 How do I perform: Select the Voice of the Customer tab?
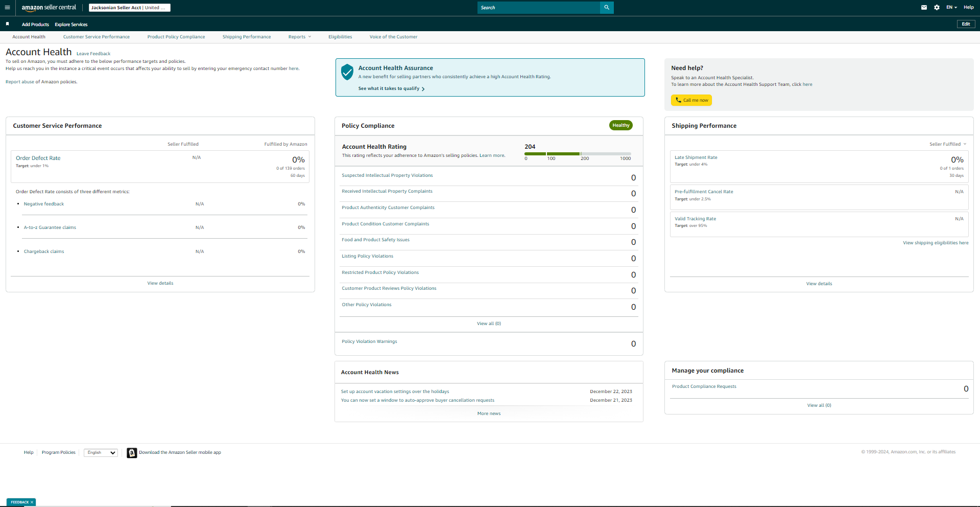click(x=393, y=37)
